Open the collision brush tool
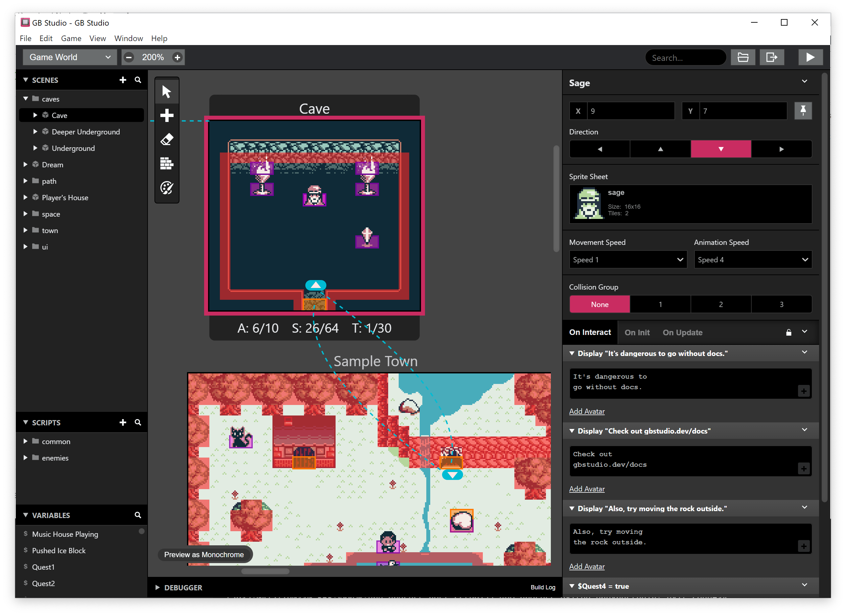Viewport: 846px width, 616px height. 167,163
